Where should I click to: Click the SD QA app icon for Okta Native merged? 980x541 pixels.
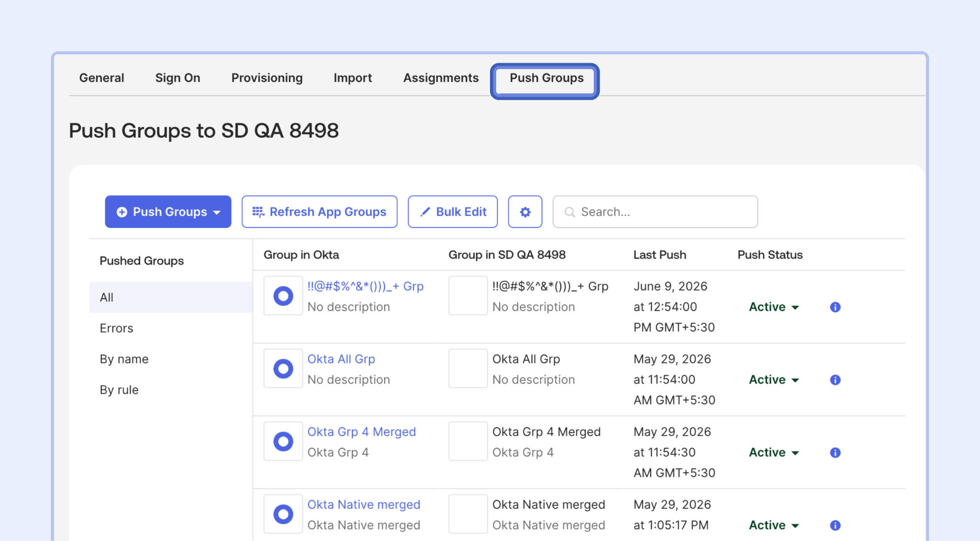[x=468, y=514]
